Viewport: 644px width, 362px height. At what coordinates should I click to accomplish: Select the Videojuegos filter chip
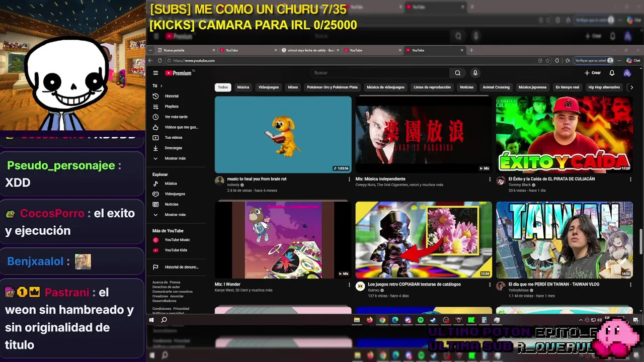coord(269,87)
